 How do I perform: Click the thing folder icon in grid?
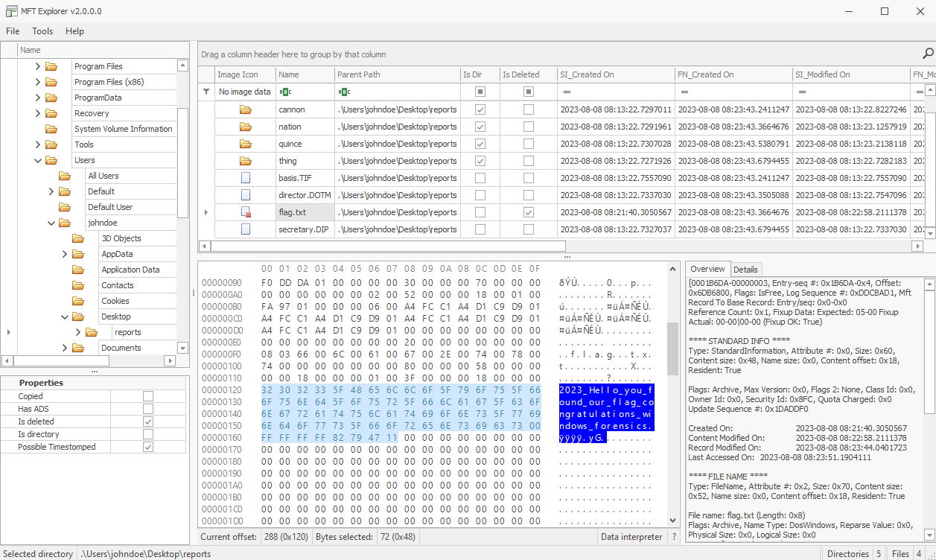(245, 161)
